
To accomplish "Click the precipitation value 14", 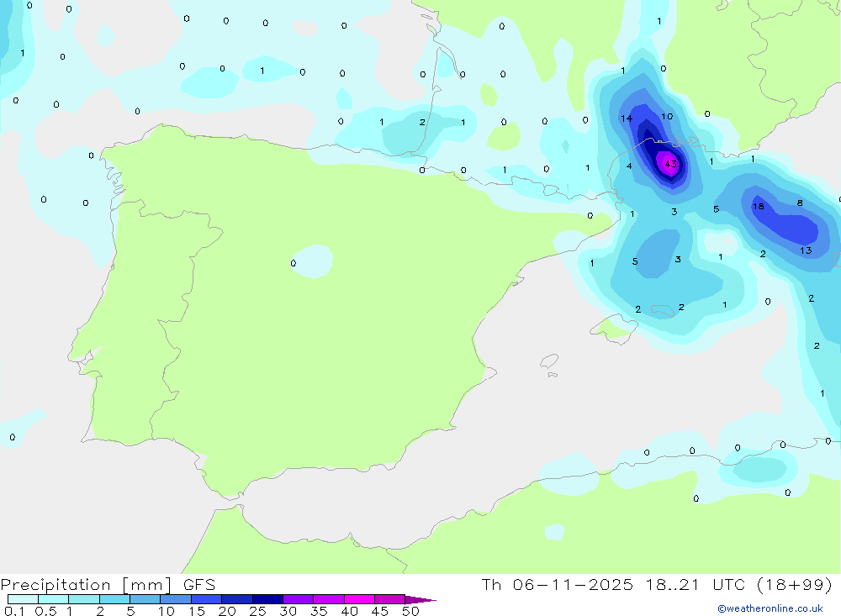I will (627, 118).
